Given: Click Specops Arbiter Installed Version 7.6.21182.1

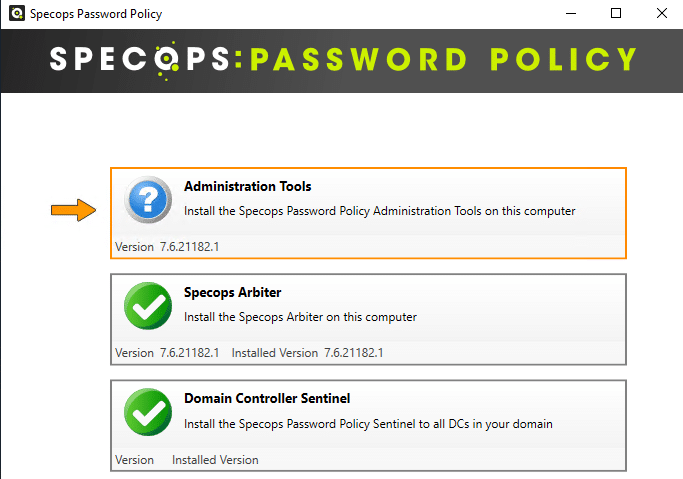Looking at the screenshot, I should [x=308, y=353].
